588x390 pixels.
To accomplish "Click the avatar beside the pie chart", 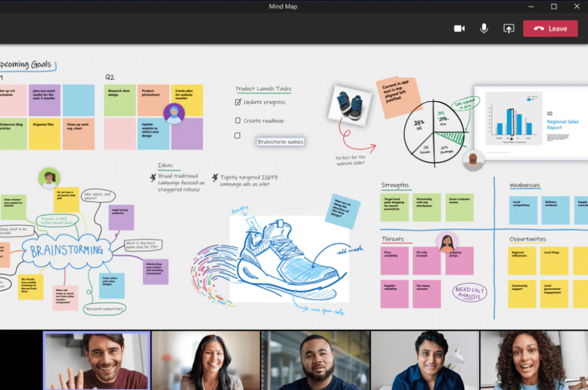I will [474, 160].
